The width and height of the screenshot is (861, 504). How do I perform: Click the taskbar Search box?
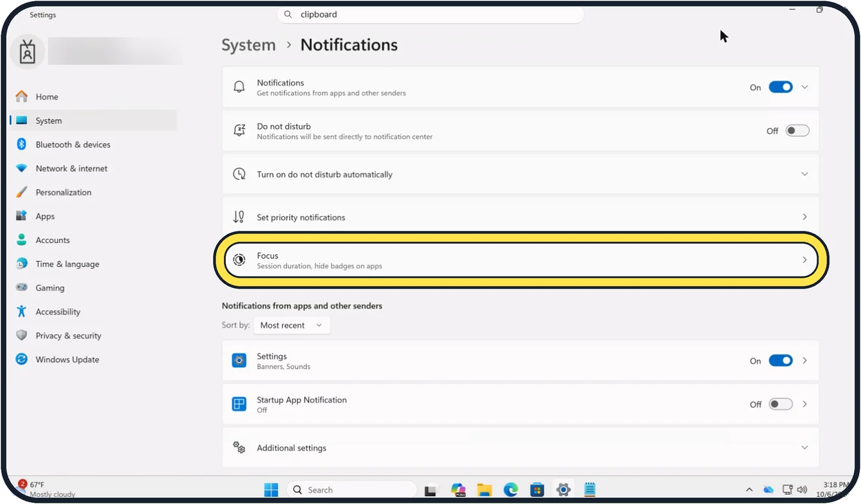pos(352,490)
